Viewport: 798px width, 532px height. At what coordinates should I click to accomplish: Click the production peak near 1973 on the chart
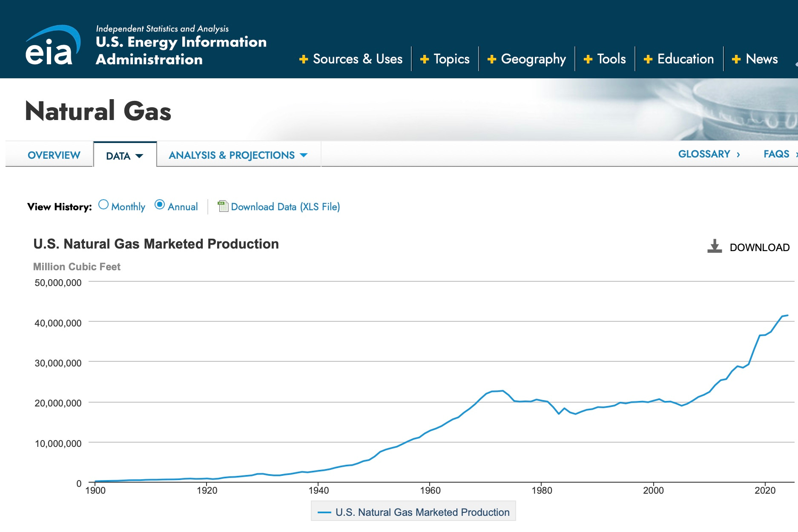coord(503,391)
